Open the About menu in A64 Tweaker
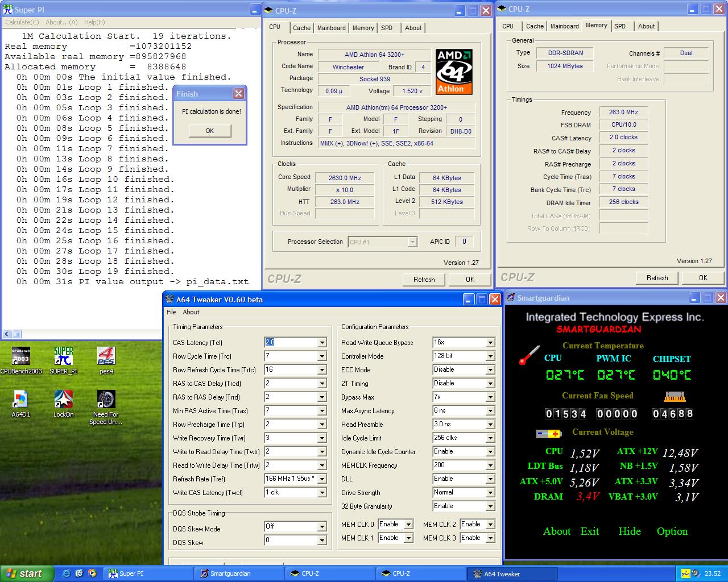 pyautogui.click(x=191, y=312)
